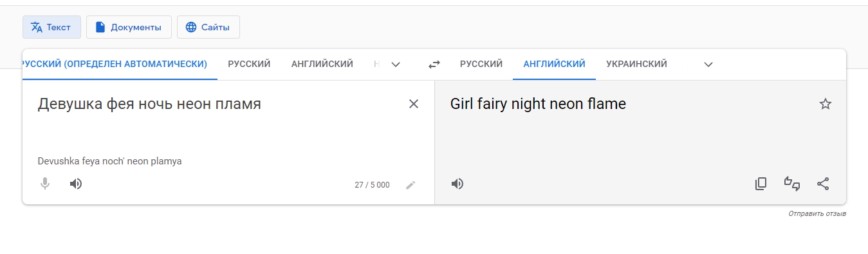Copy the translation to clipboard
This screenshot has height=254, width=868.
pyautogui.click(x=761, y=184)
